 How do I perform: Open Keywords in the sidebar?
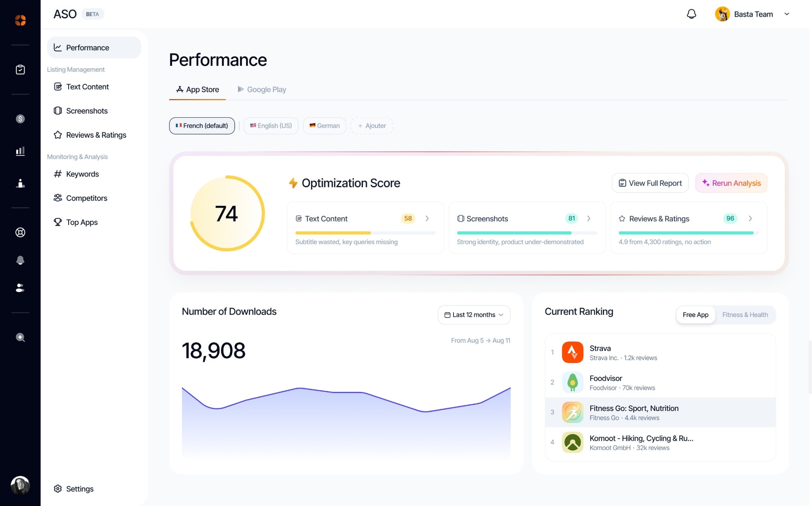click(x=94, y=174)
